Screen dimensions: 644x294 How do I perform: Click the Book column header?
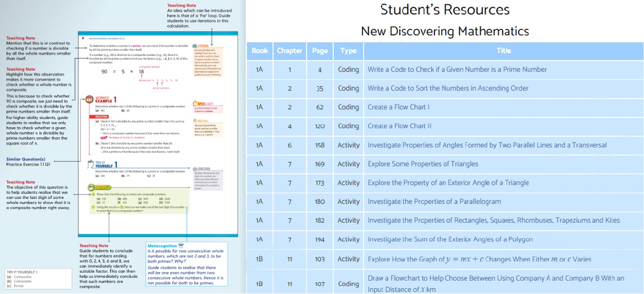click(x=259, y=51)
